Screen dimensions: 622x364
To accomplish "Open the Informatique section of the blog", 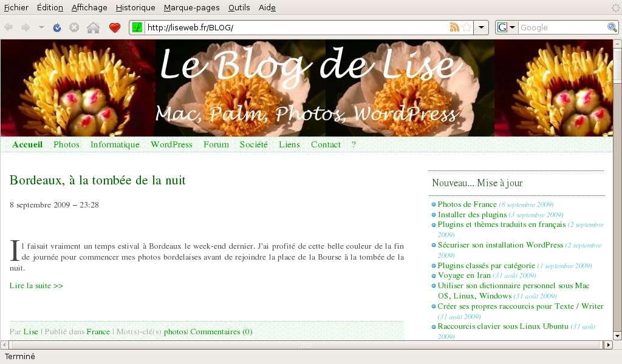I will point(115,144).
